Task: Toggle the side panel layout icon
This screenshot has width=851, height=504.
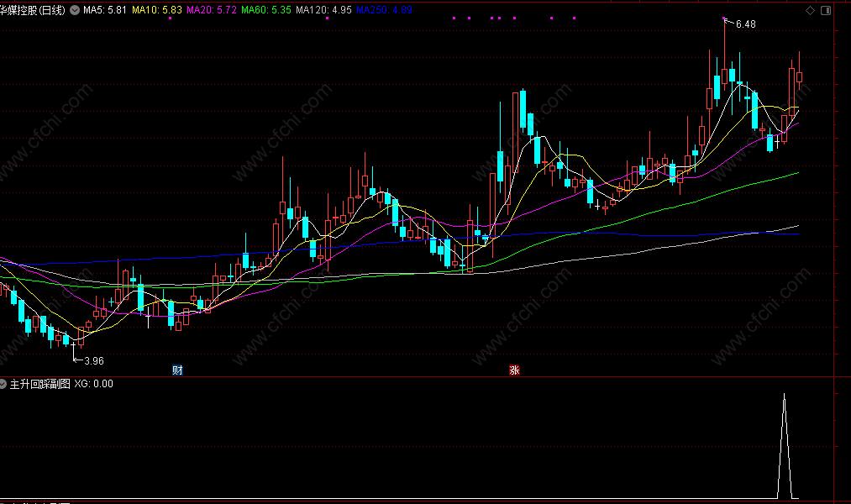Action: tap(826, 10)
